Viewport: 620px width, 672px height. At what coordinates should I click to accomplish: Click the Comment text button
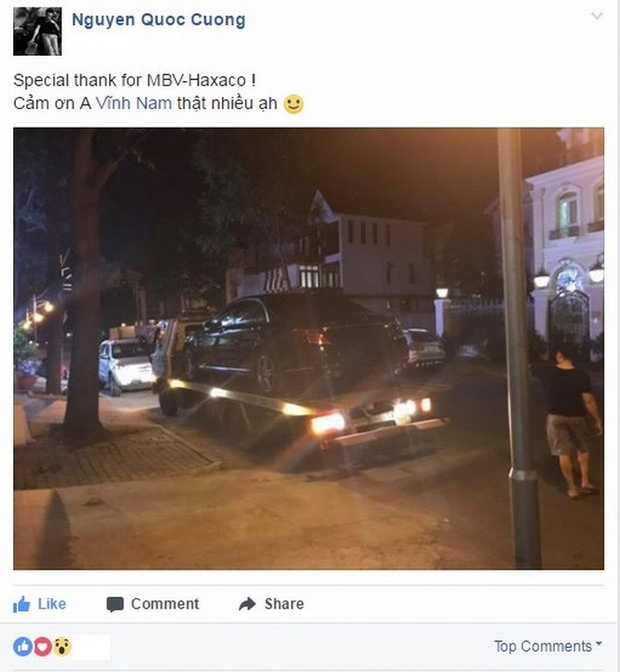165,604
